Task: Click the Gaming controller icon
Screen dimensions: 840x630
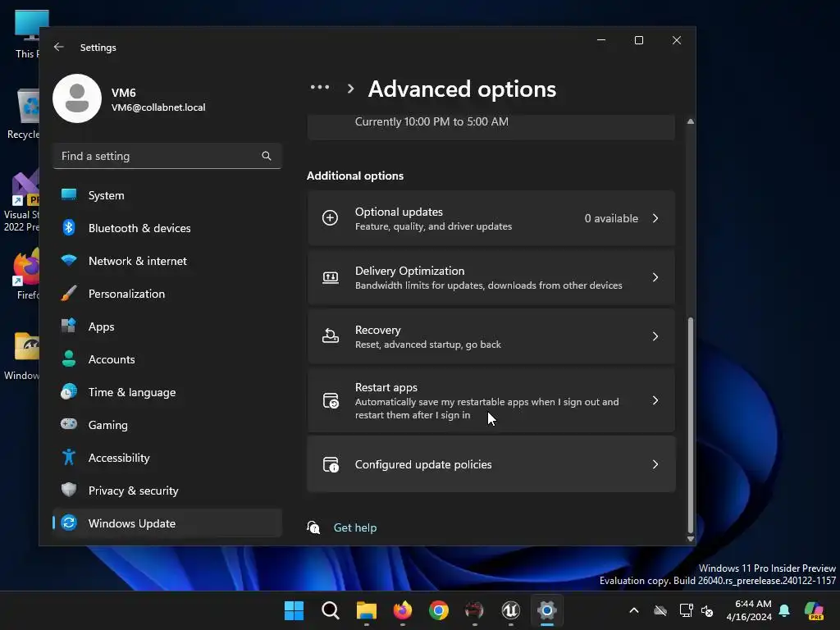Action: [69, 424]
